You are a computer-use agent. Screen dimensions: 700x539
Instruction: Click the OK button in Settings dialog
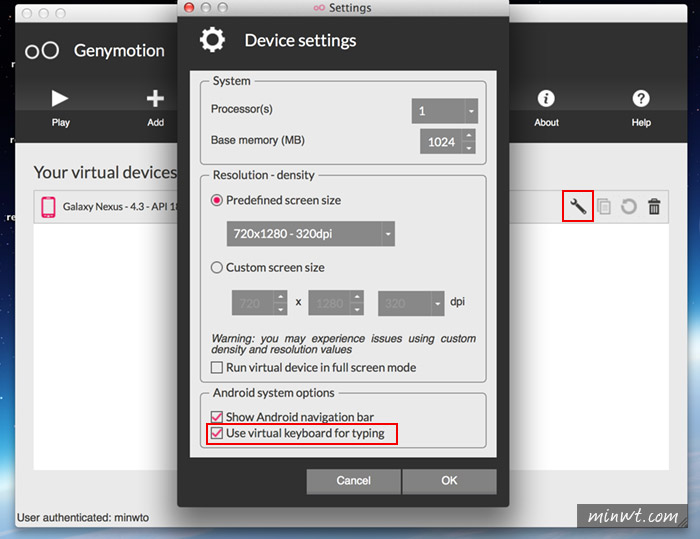[x=449, y=481]
